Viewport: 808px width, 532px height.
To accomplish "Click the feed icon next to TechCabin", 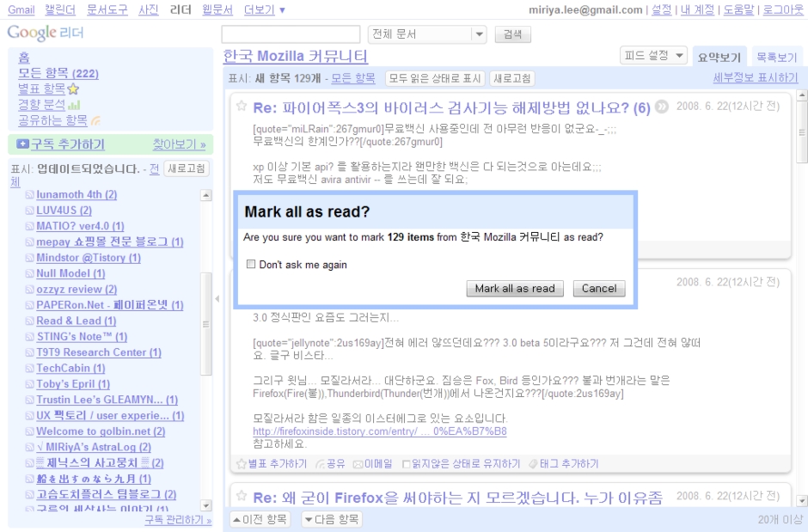I will (30, 368).
